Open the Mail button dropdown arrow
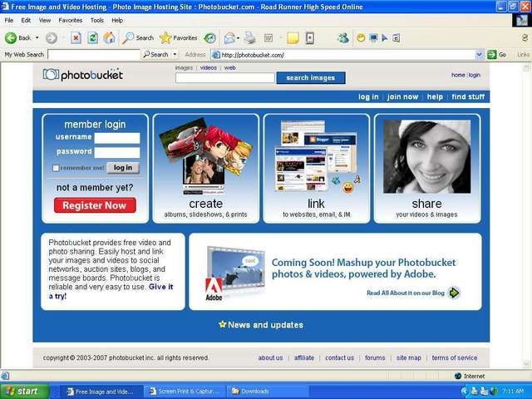The image size is (532, 399). 238,37
